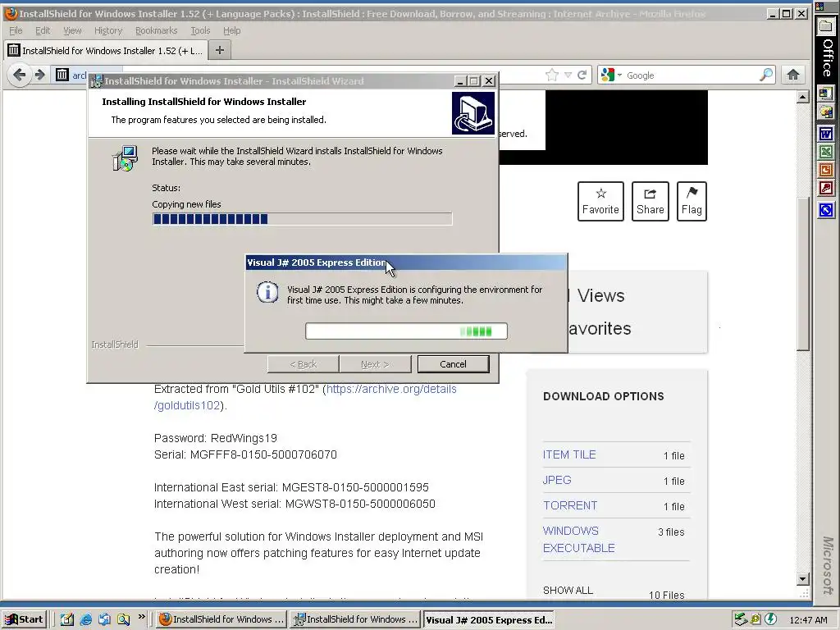Click the installer CD icon beside Please wait
This screenshot has width=840, height=630.
(125, 158)
